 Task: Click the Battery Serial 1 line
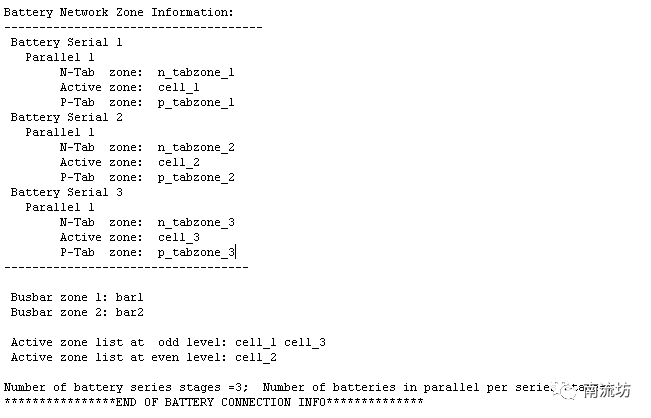pos(66,42)
